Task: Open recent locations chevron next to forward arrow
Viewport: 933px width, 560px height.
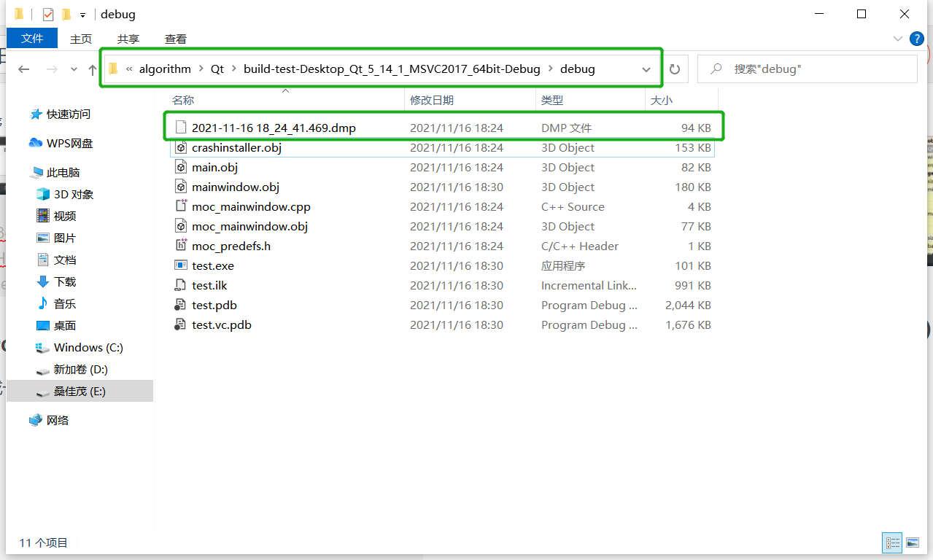Action: click(73, 69)
